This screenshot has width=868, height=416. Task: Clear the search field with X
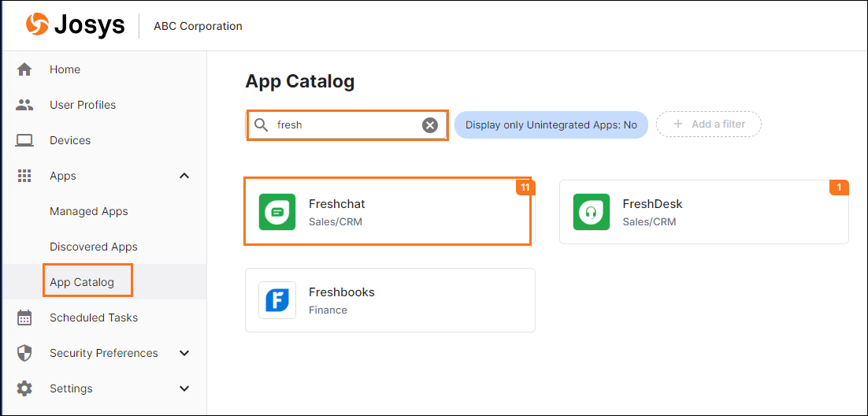coord(430,125)
